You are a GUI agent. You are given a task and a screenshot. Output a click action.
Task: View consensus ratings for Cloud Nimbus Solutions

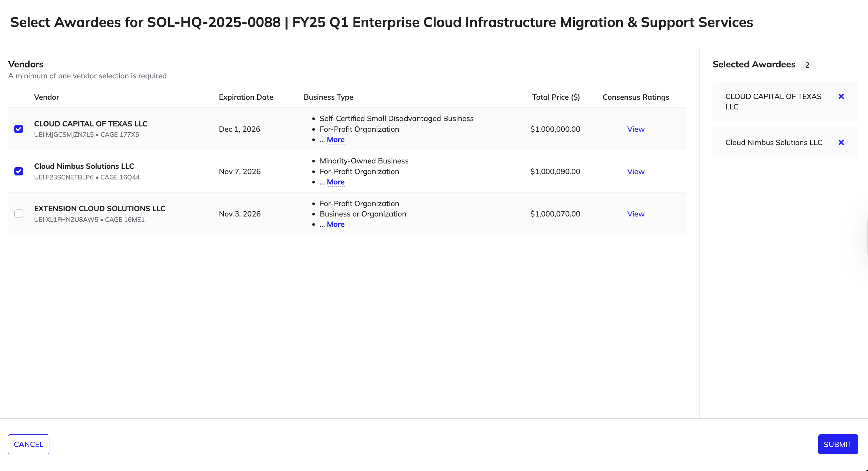pyautogui.click(x=635, y=171)
